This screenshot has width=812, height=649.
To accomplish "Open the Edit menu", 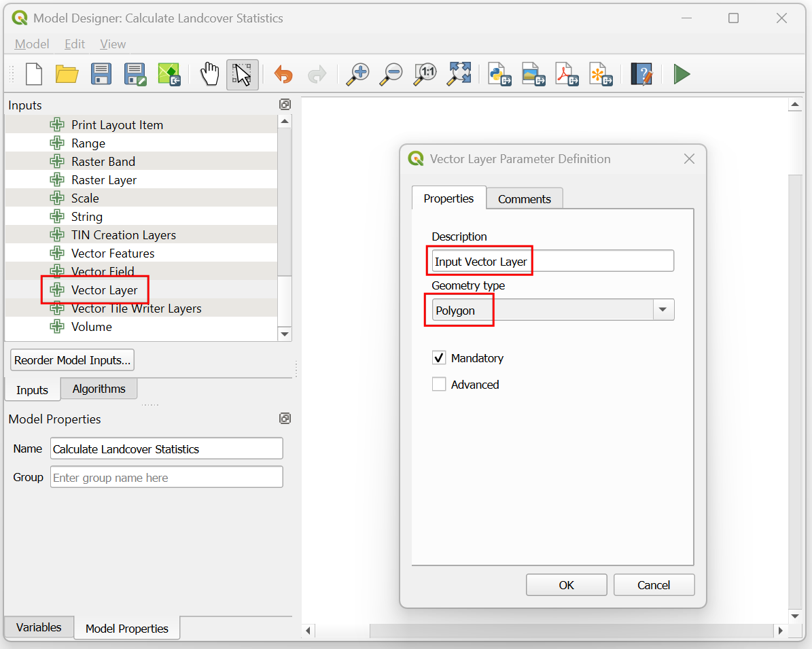I will 75,44.
